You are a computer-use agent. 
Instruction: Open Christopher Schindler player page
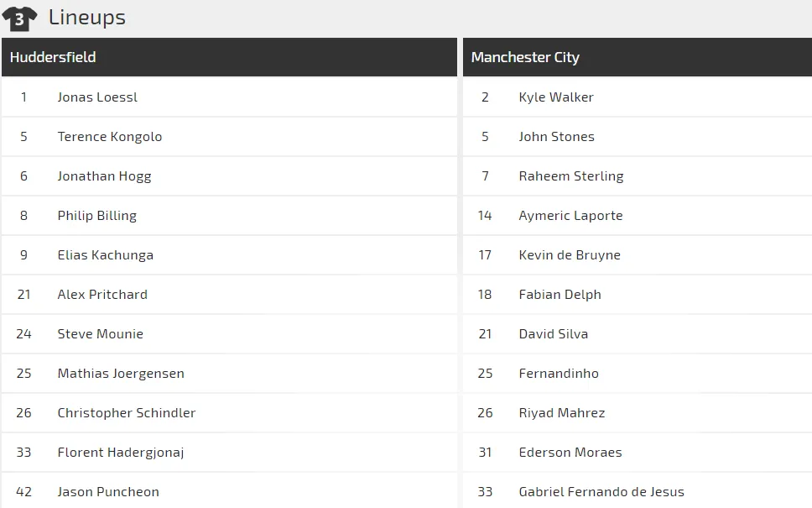[x=127, y=412]
